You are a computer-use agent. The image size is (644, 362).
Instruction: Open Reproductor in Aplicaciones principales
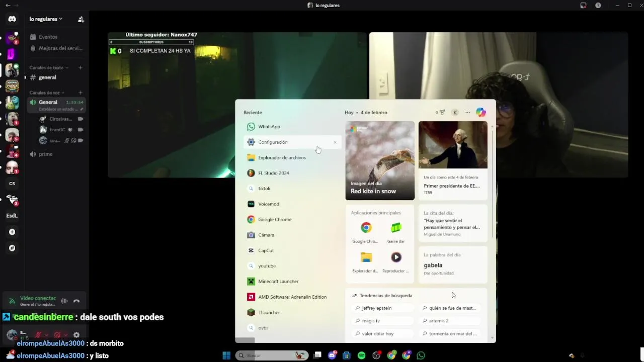396,262
